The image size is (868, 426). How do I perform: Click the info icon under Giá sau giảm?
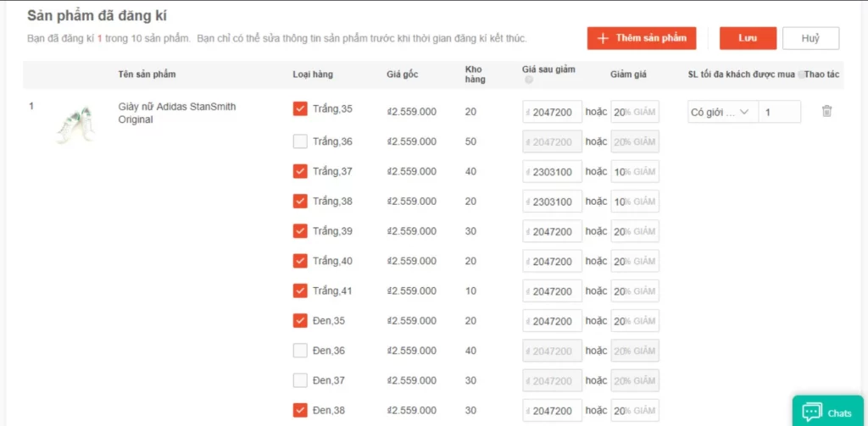point(529,80)
